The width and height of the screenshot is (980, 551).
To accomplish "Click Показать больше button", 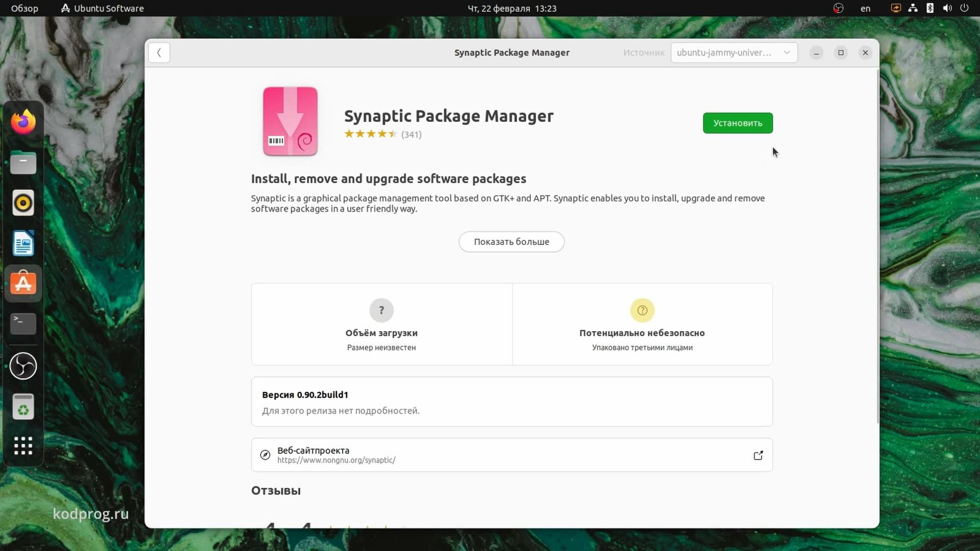I will point(511,242).
